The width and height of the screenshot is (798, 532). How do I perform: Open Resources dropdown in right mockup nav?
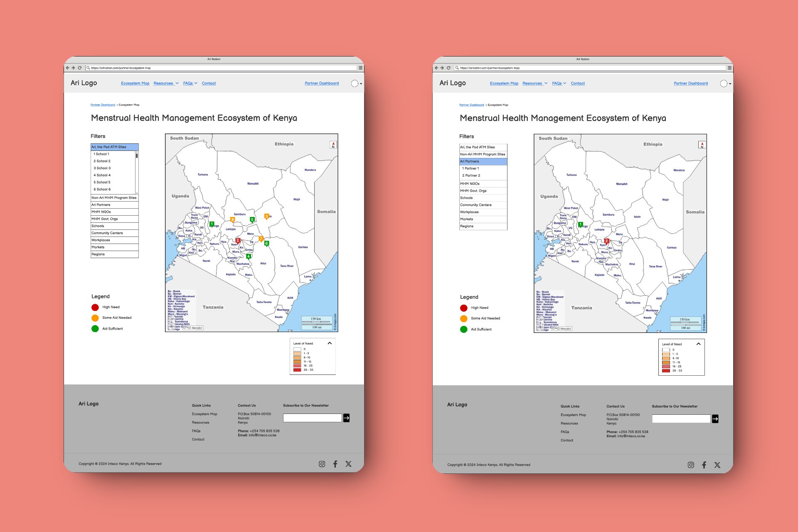535,83
